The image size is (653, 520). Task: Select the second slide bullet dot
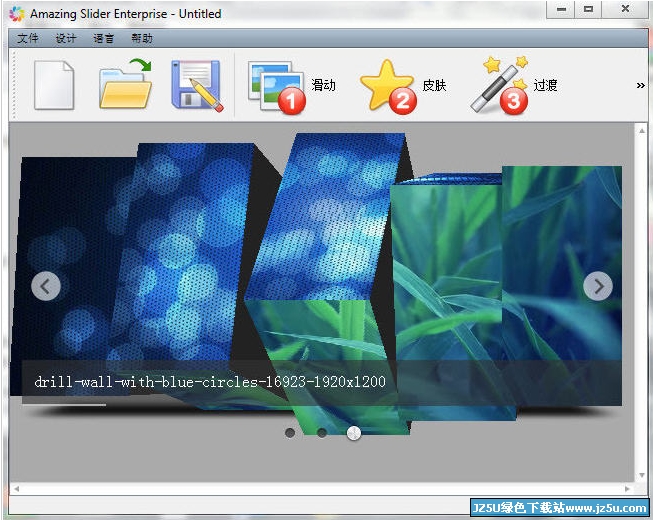[322, 433]
